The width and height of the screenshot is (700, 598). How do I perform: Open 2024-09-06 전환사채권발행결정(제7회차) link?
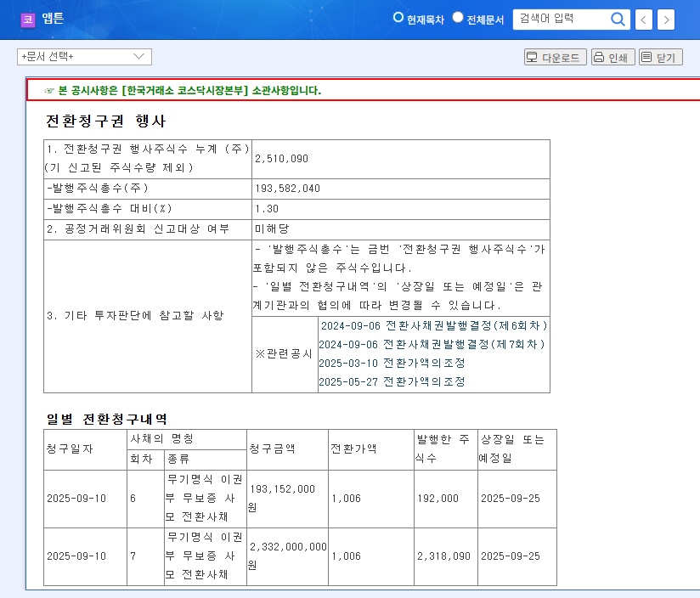[432, 345]
